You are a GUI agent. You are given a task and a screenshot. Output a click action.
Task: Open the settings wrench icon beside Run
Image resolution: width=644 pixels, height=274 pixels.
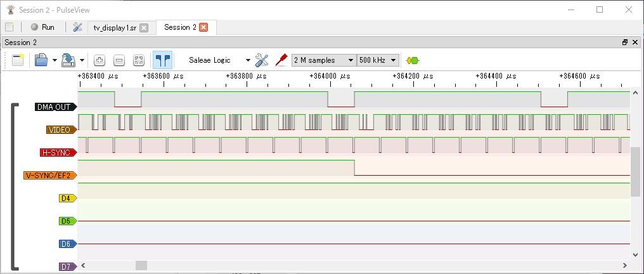77,27
